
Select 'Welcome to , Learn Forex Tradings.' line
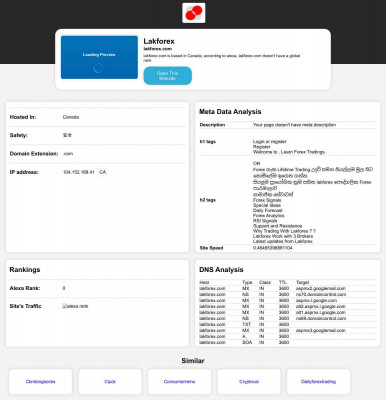289,152
